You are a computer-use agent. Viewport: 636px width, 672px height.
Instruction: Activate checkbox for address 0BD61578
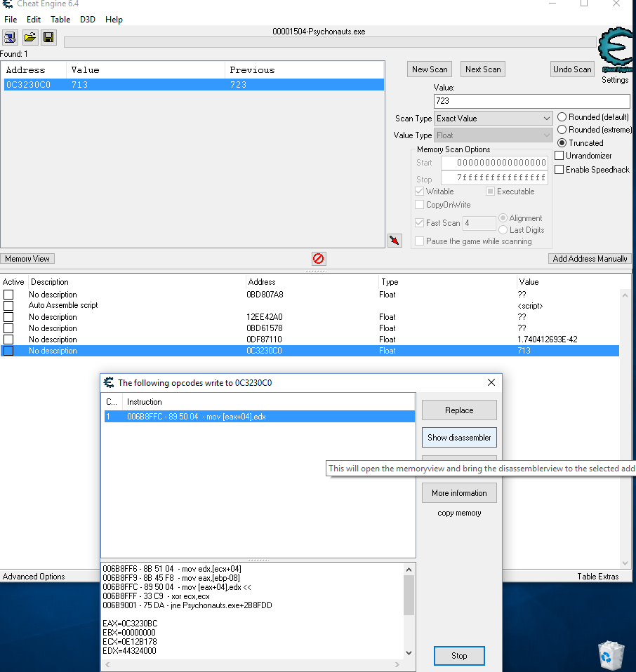pos(8,328)
